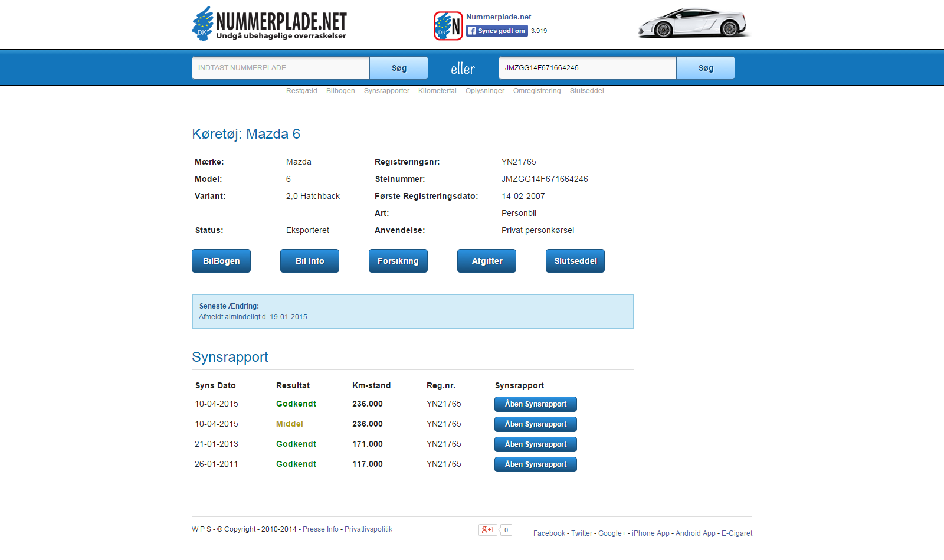Viewport: 944px width, 560px height.
Task: Focus the 'Indtast nummerplade' input field
Action: (x=281, y=68)
